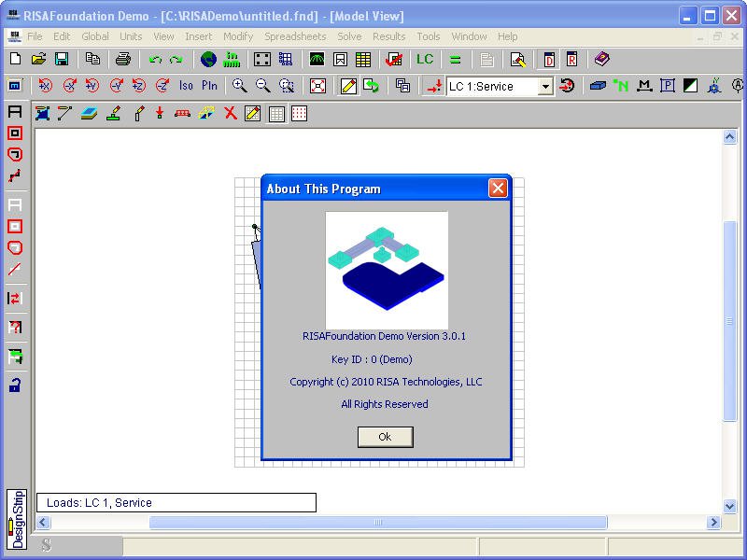The width and height of the screenshot is (747, 560).
Task: Redo with the green right-curving arrow
Action: pos(176,59)
